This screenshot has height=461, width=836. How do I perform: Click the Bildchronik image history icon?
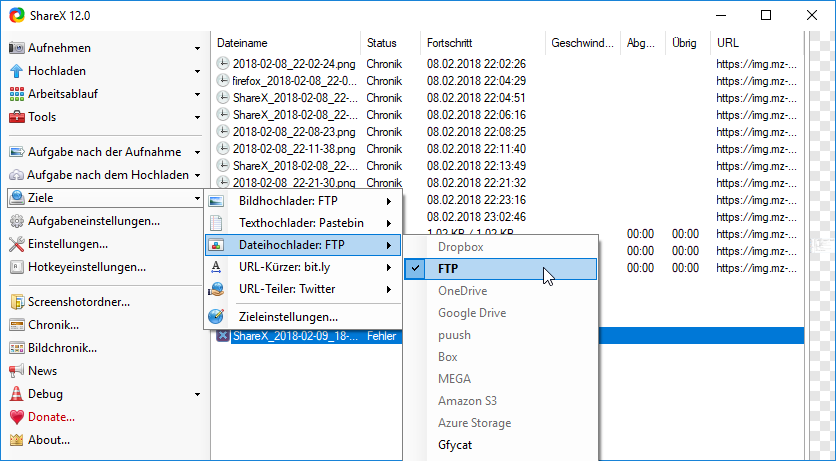click(x=17, y=348)
